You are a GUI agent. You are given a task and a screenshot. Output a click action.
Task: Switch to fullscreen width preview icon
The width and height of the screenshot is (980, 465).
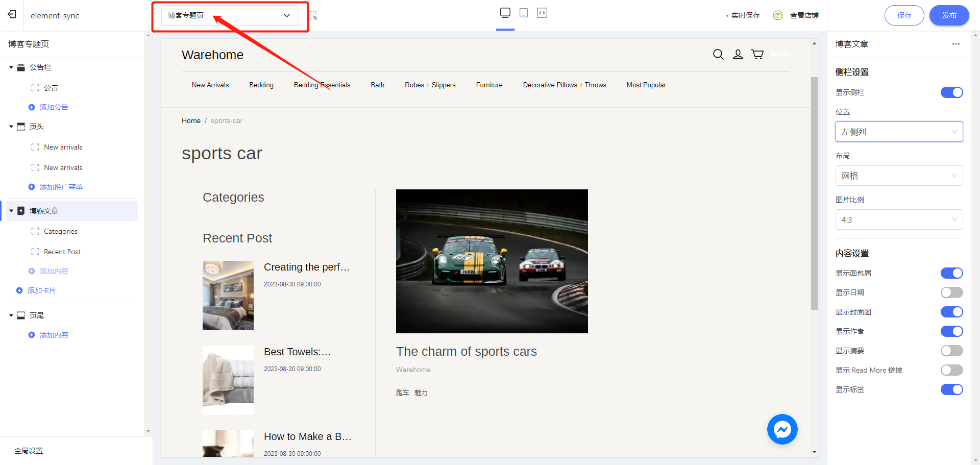[x=542, y=13]
